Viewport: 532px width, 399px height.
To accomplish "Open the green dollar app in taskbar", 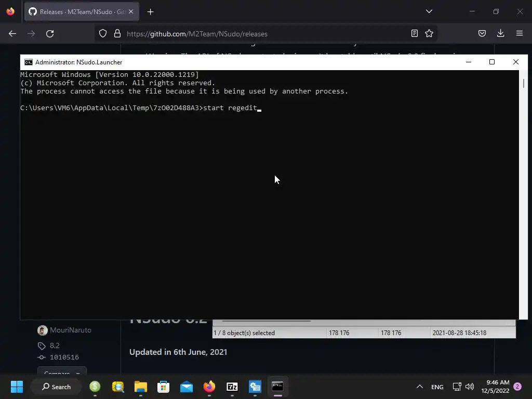I will 95,387.
